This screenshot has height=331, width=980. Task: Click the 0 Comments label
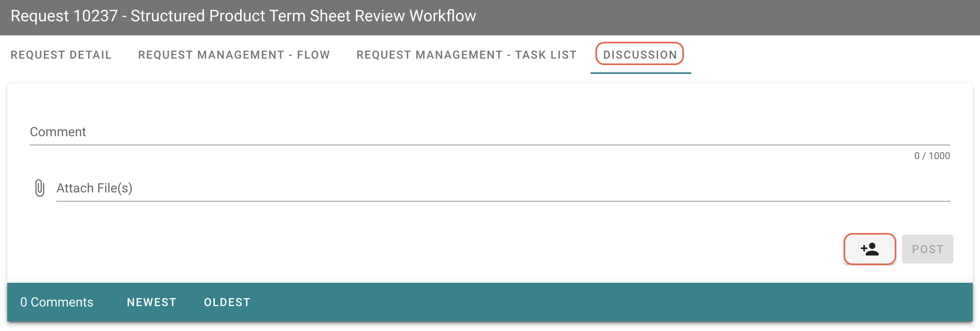[57, 302]
